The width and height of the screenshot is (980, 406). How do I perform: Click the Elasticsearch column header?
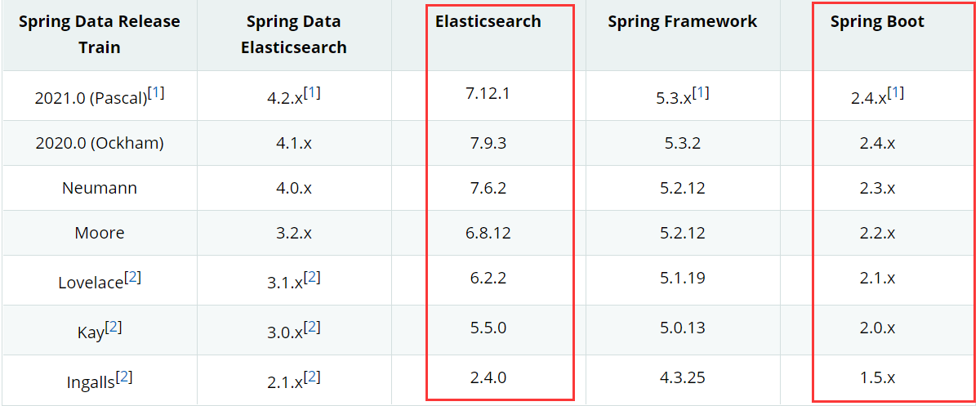[x=488, y=22]
